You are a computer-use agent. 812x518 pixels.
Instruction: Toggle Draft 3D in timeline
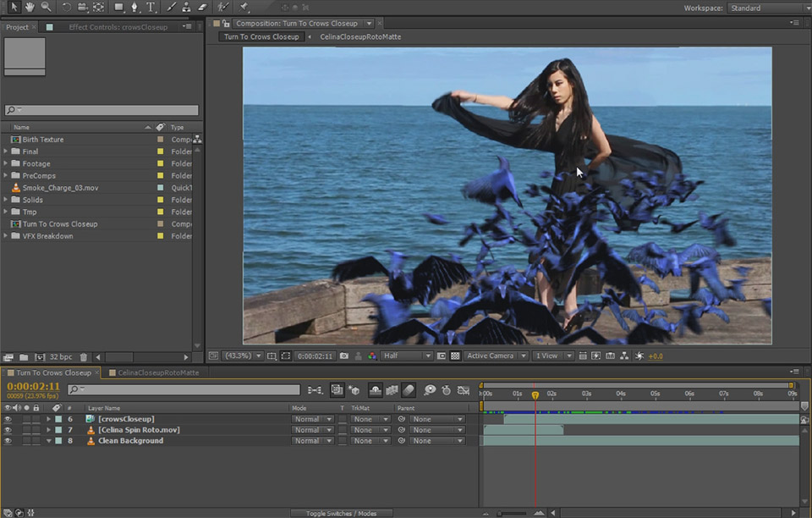(354, 390)
